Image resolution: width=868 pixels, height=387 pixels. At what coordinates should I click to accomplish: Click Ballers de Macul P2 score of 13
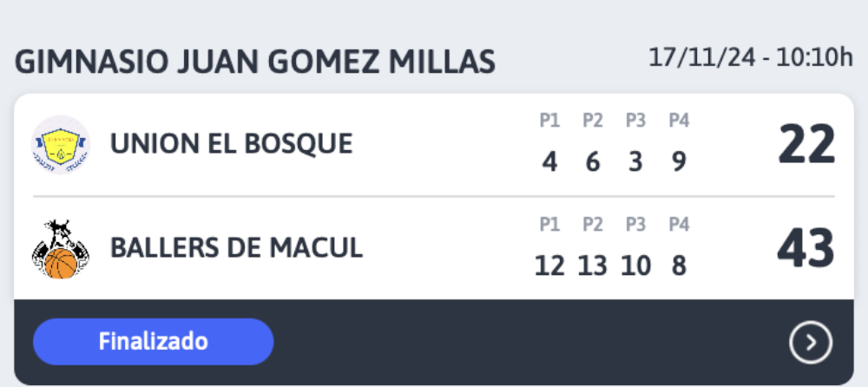coord(593,266)
